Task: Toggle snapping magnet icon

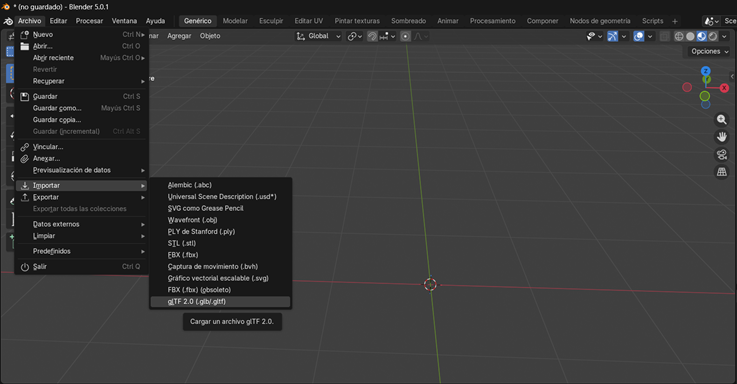Action: click(x=372, y=36)
